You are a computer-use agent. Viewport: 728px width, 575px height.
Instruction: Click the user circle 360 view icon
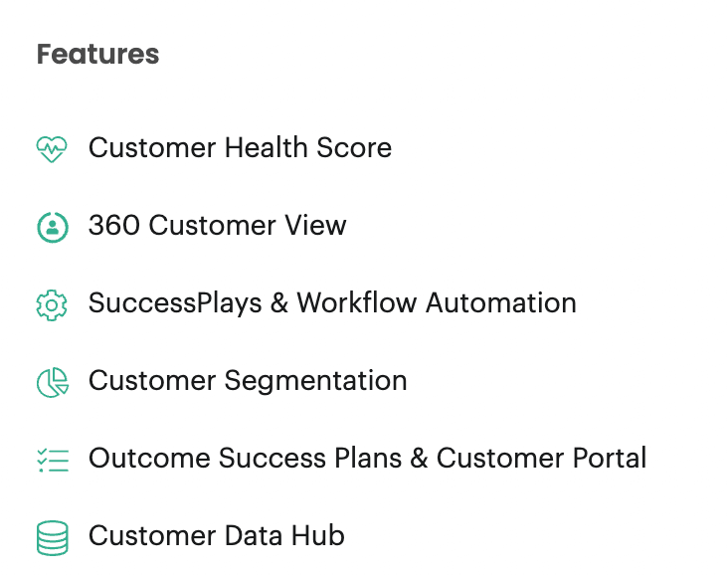click(x=53, y=227)
